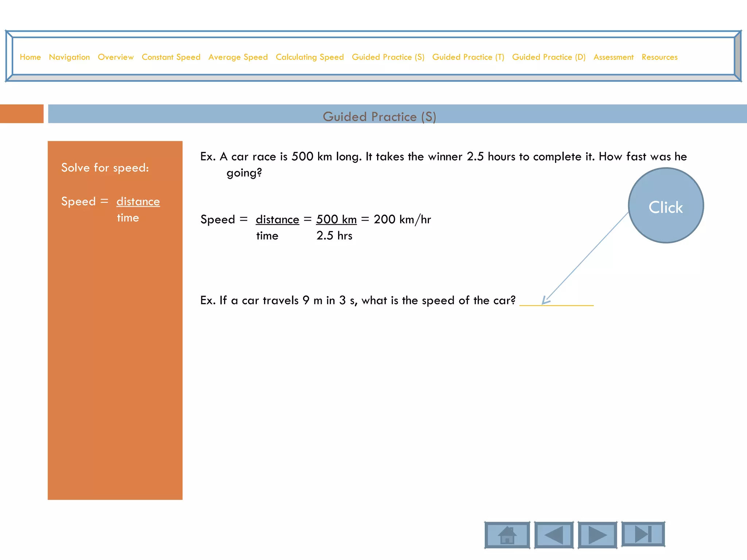Click the Guided Practice (S) title bar

[379, 114]
